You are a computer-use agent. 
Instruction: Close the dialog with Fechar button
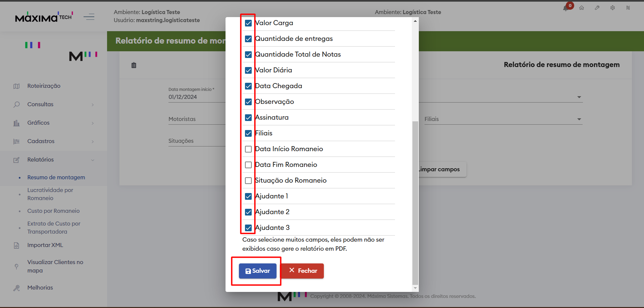click(302, 271)
